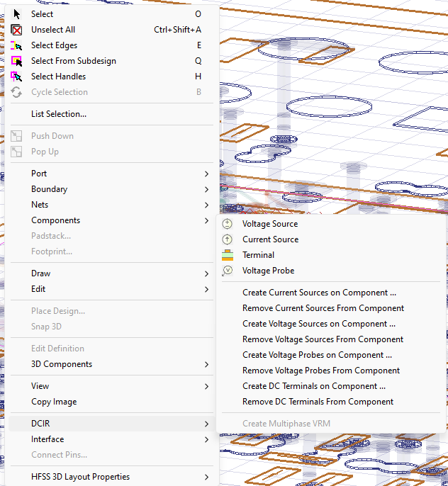The height and width of the screenshot is (486, 448).
Task: Choose Create Voltage Probes on Component
Action: [331, 355]
